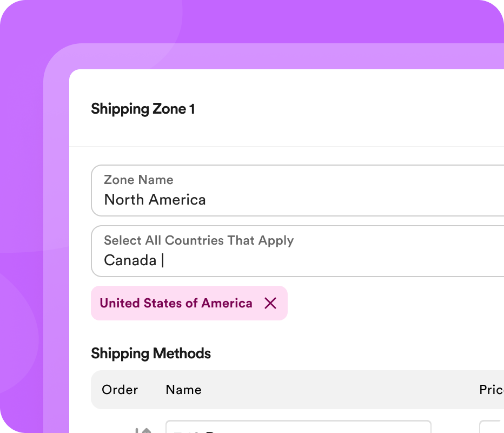Focus the first shipping method name input
The width and height of the screenshot is (504, 433).
point(297,428)
